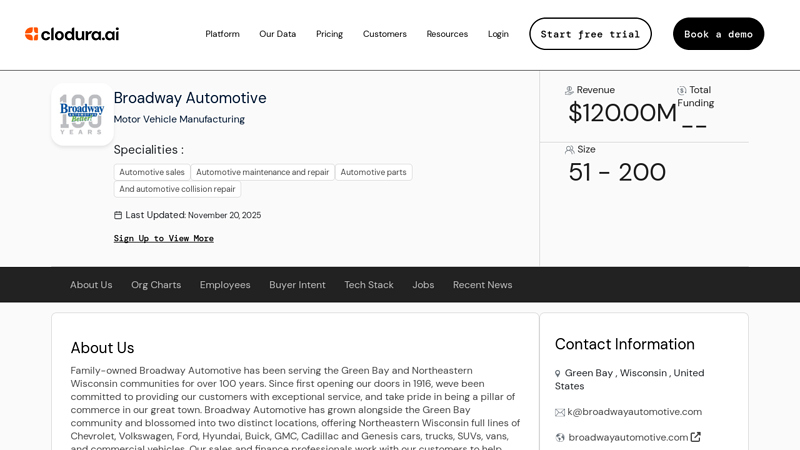
Task: Click the 51 - 200 size value
Action: (x=617, y=172)
